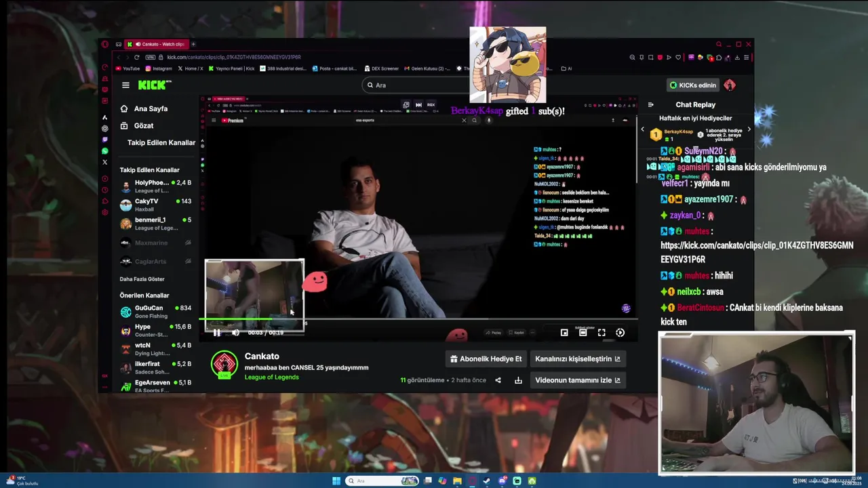Screen dimensions: 868x488
Task: Seek on the clip progress bar
Action: (x=418, y=319)
